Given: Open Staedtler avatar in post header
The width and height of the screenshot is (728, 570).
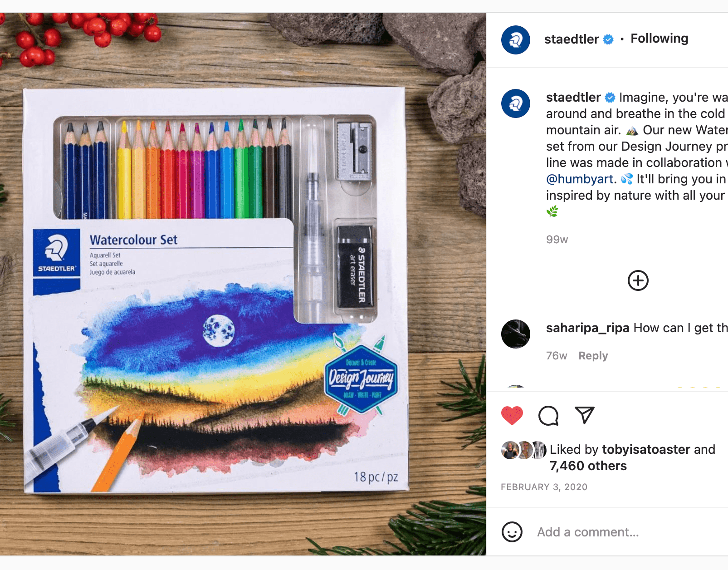Looking at the screenshot, I should click(x=516, y=40).
